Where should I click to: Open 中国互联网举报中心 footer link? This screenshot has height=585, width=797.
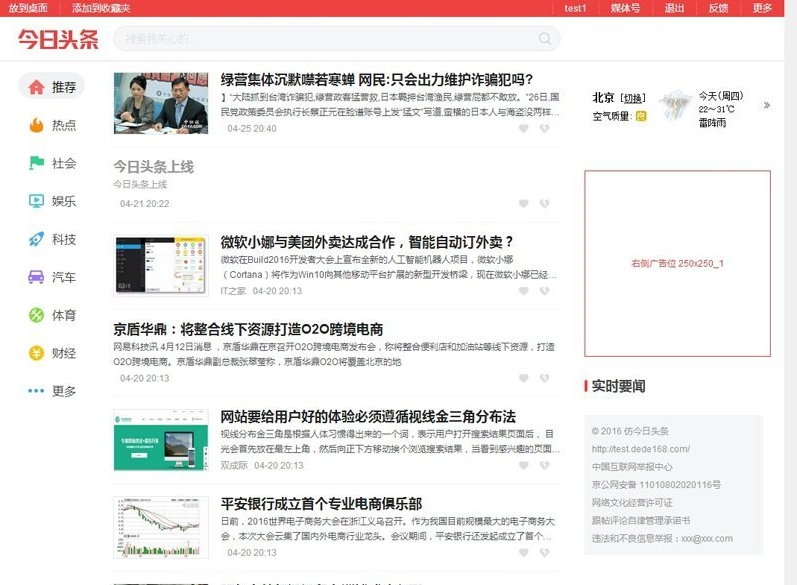tap(632, 467)
